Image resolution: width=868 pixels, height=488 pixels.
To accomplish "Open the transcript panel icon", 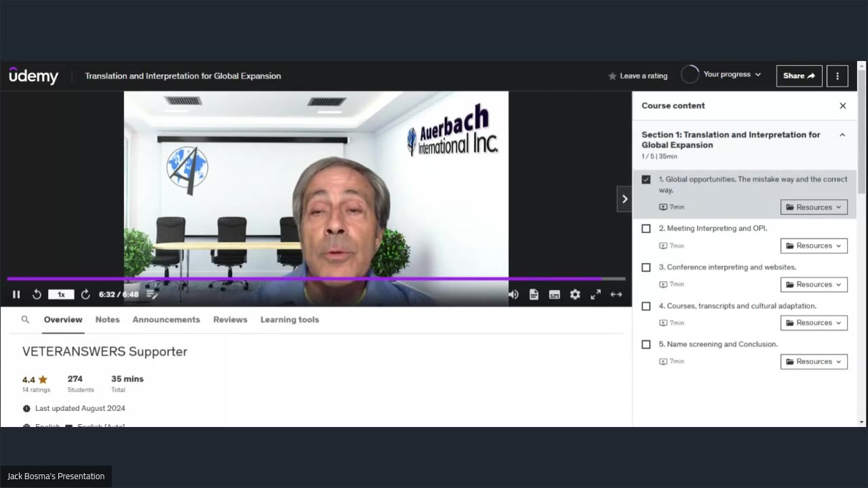I will (534, 294).
